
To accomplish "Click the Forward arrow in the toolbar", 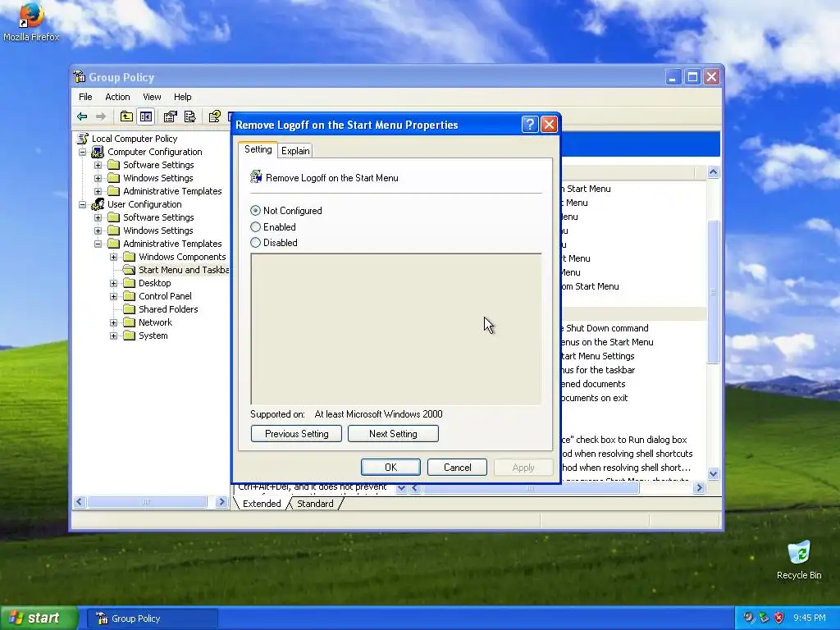I will tap(101, 116).
